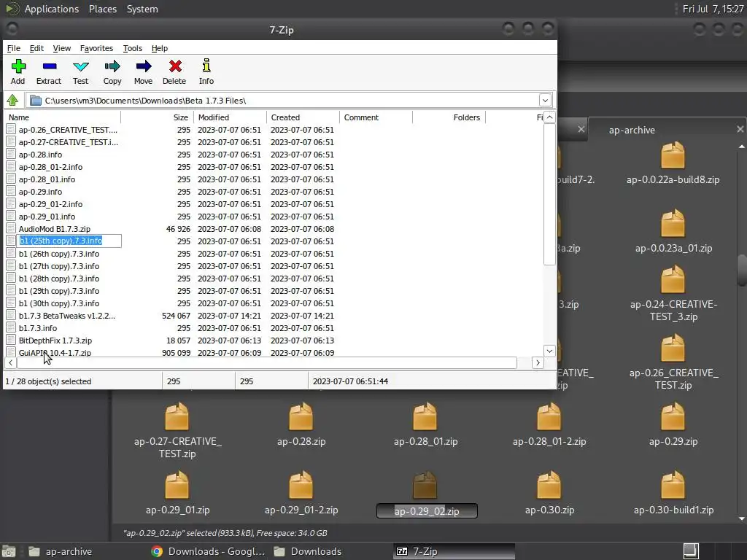The image size is (747, 560).
Task: Click the Copy toolbar icon
Action: [x=112, y=66]
